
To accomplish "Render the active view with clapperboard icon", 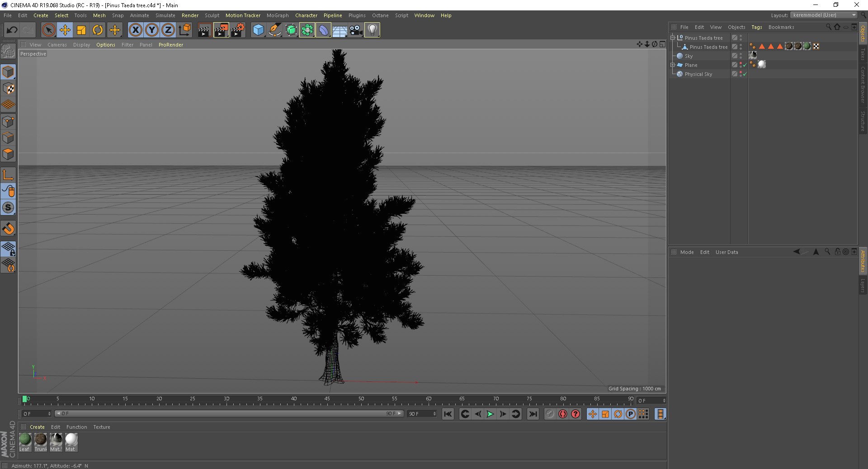I will click(204, 30).
